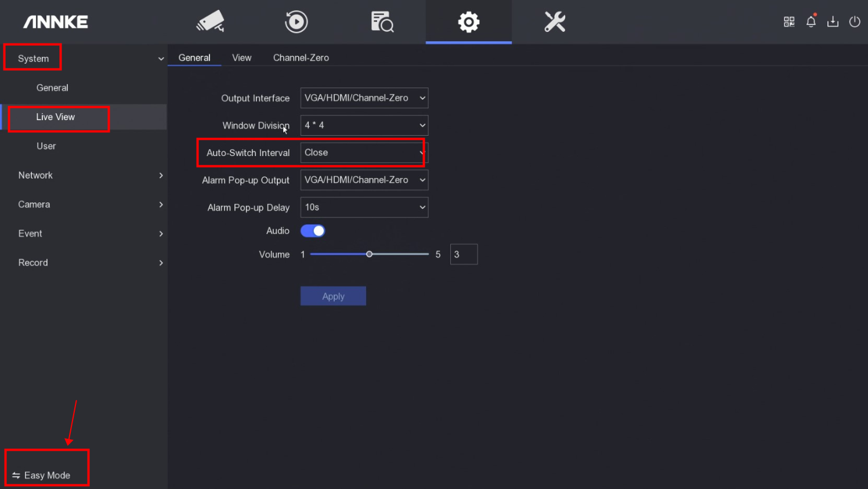Open the Alarm Pop-up Delay dropdown
Viewport: 868px width, 489px height.
[364, 207]
